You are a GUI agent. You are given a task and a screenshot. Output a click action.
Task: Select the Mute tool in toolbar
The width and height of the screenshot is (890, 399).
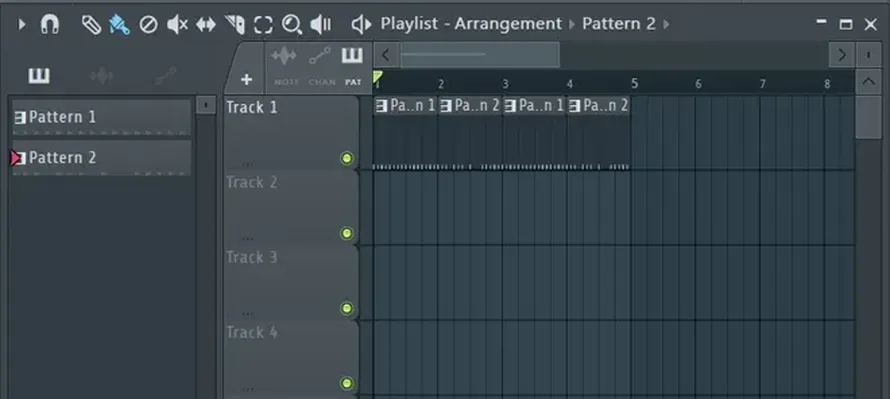177,24
